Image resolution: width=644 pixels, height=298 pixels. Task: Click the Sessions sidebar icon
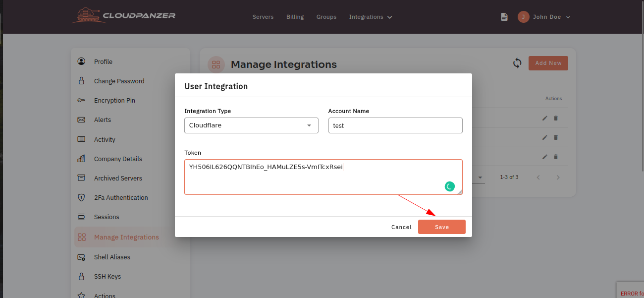tap(81, 217)
